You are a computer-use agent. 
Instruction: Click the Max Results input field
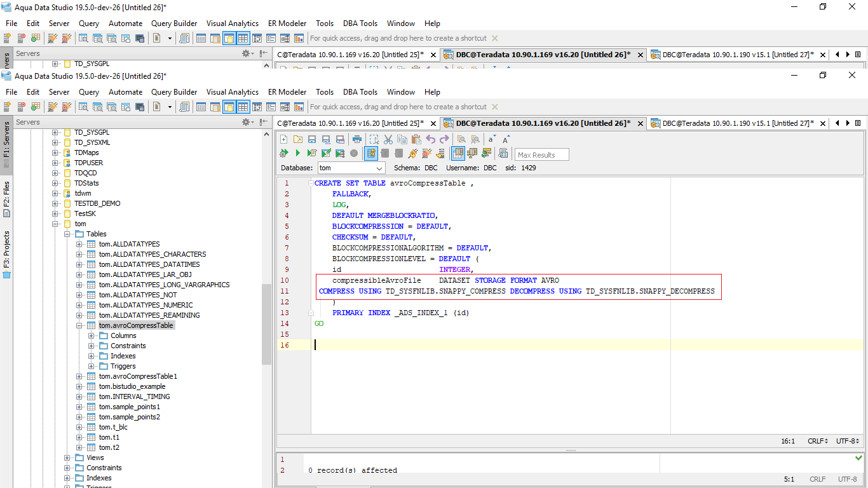click(541, 154)
